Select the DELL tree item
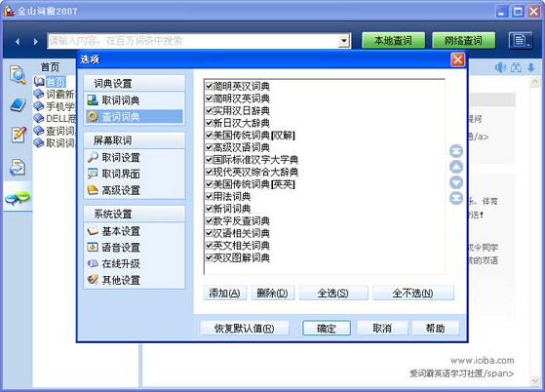 55,119
